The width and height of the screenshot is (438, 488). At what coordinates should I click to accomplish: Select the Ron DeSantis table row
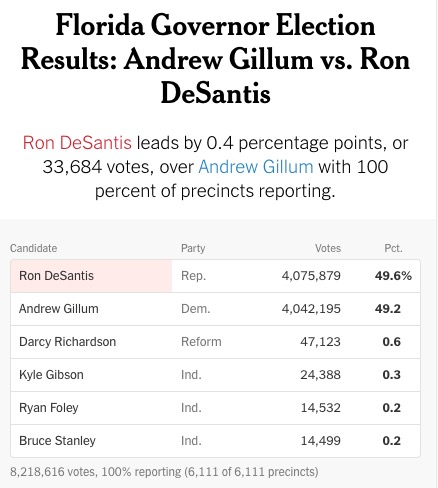[215, 276]
